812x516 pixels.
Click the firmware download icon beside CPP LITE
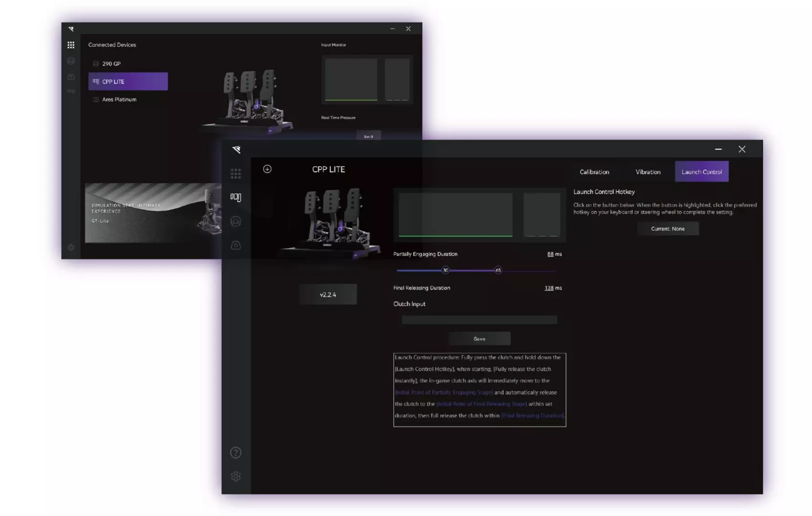click(x=267, y=169)
